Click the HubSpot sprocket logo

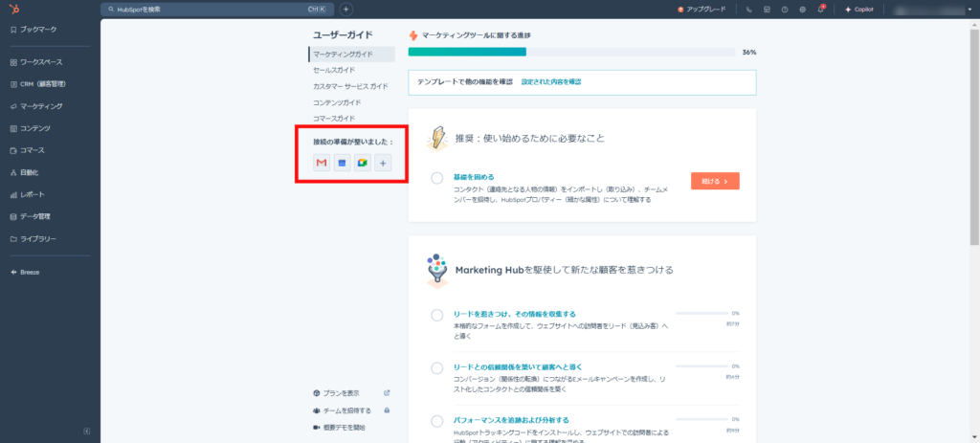(x=13, y=10)
